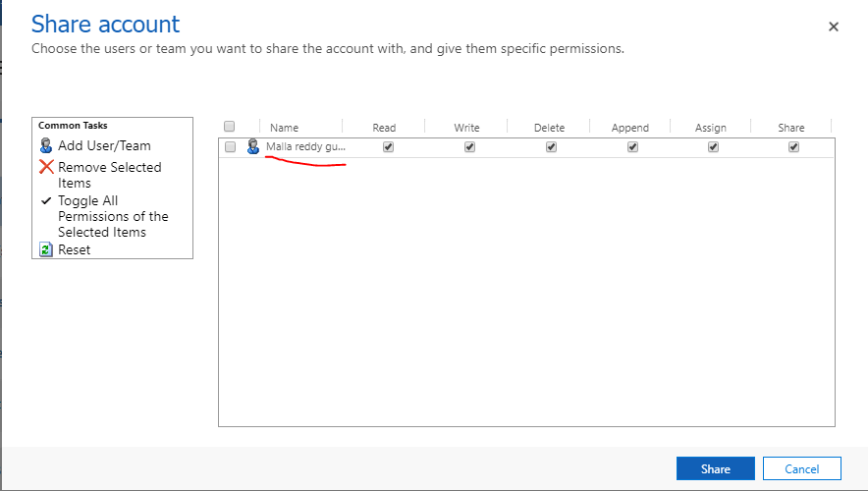This screenshot has height=491, width=868.
Task: Select the Malla reddy user name
Action: (305, 147)
